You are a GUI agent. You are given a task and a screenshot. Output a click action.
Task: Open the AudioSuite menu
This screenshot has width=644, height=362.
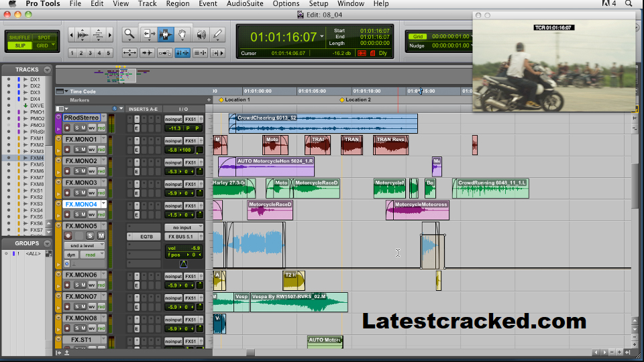coord(245,4)
